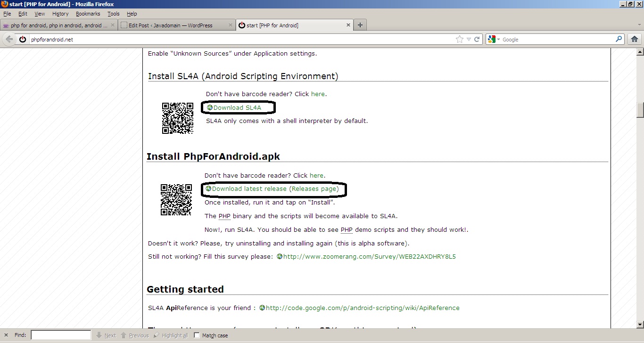Go to the Home page button
This screenshot has height=343, width=644.
click(635, 39)
